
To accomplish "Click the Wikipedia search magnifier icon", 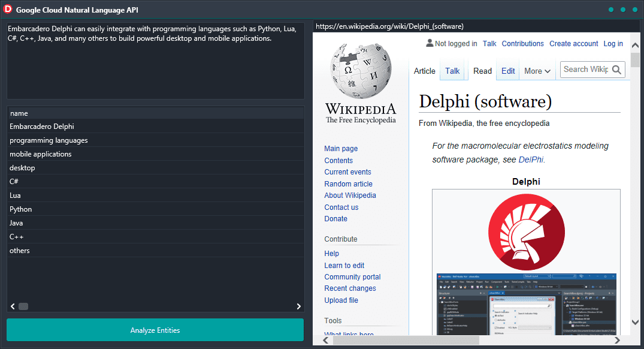I will coord(616,70).
